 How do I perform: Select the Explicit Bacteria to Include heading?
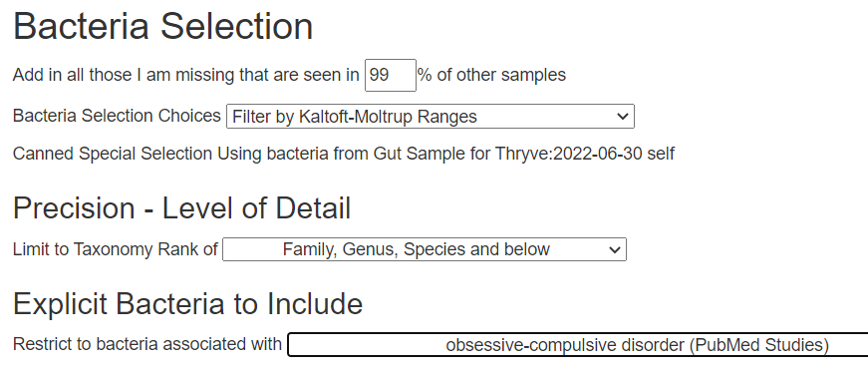(187, 304)
